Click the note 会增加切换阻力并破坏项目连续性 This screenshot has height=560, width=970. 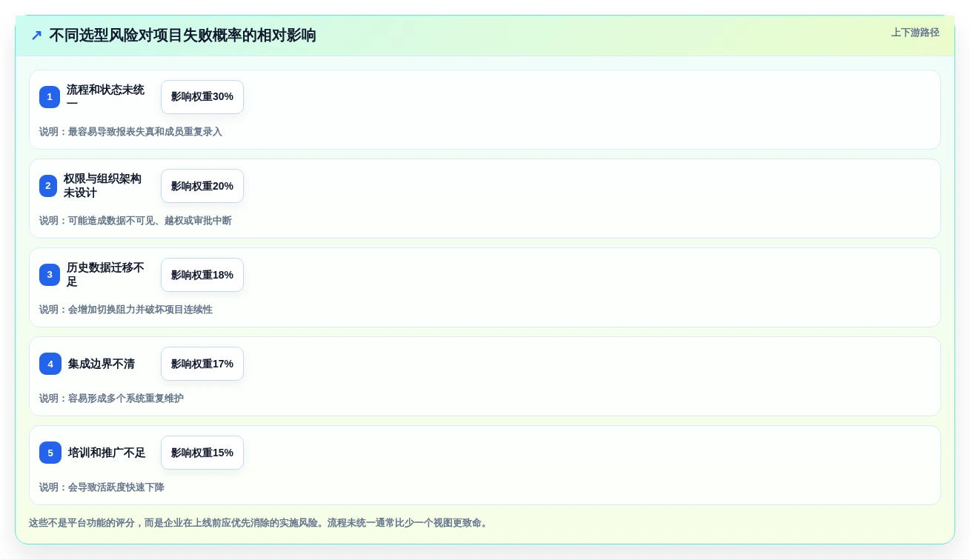126,310
